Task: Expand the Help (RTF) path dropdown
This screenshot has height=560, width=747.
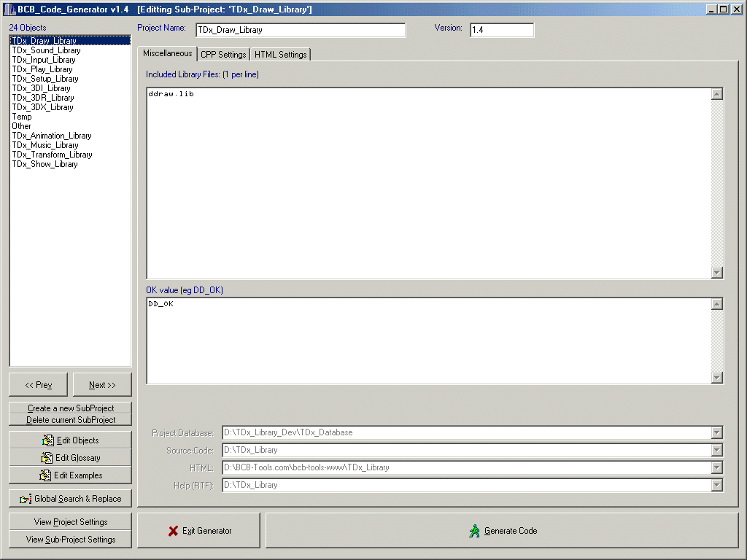Action: click(717, 485)
